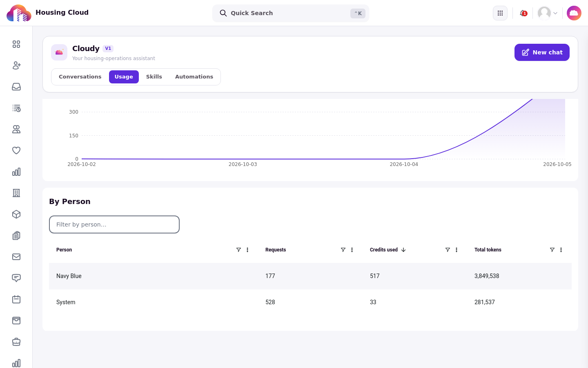Click the Housing Cloud logo

pos(19,13)
